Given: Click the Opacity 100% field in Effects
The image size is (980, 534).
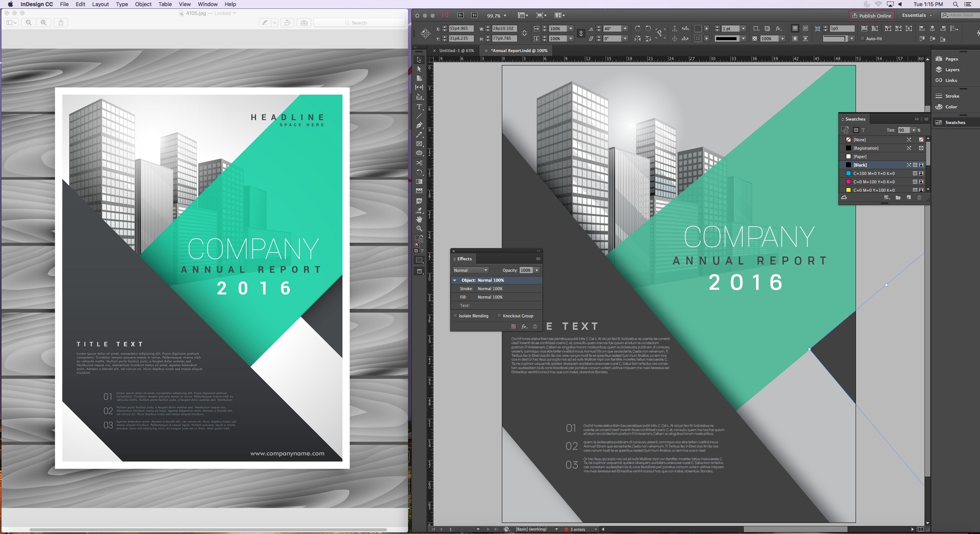Looking at the screenshot, I should (x=526, y=270).
